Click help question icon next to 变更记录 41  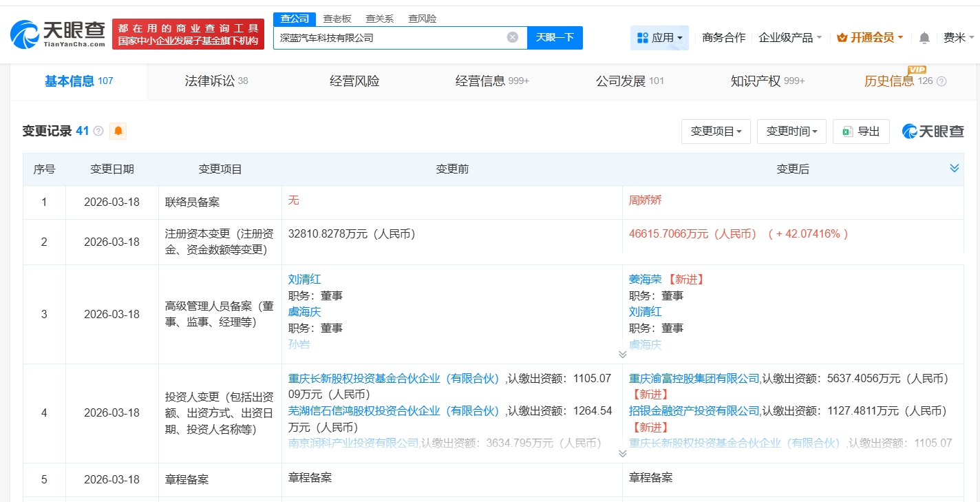98,131
